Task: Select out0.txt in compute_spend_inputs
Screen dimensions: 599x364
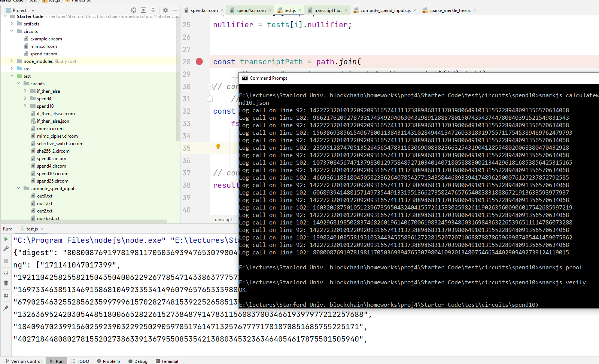Action: [x=45, y=196]
